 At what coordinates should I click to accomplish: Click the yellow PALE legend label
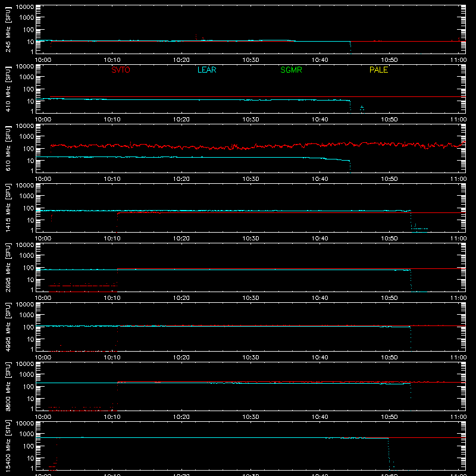tap(378, 70)
